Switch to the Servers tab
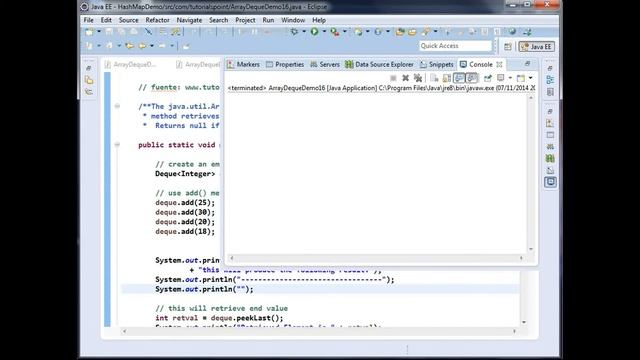This screenshot has height=360, width=640. [x=325, y=64]
